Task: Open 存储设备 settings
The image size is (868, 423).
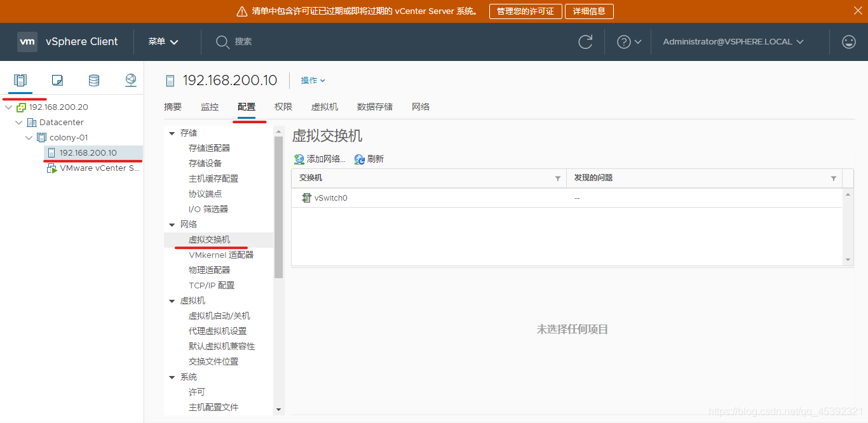Action: pos(205,163)
